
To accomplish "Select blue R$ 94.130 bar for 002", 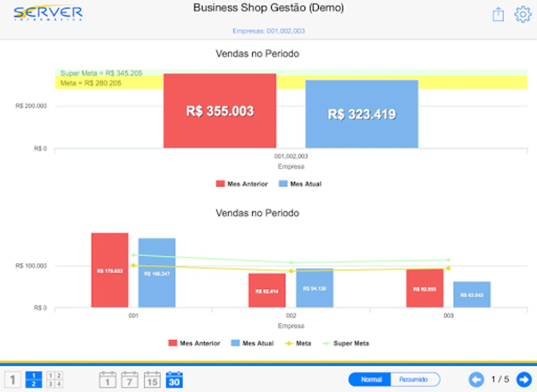I will tap(315, 288).
